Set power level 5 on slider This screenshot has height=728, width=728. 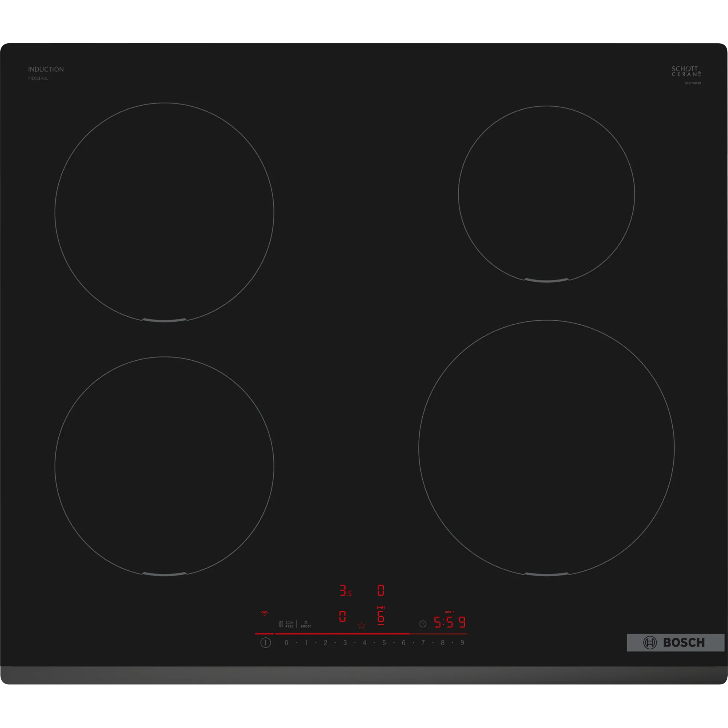click(x=384, y=643)
